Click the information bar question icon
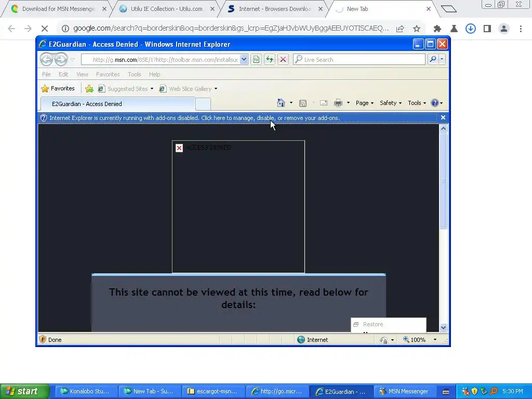 click(x=44, y=118)
